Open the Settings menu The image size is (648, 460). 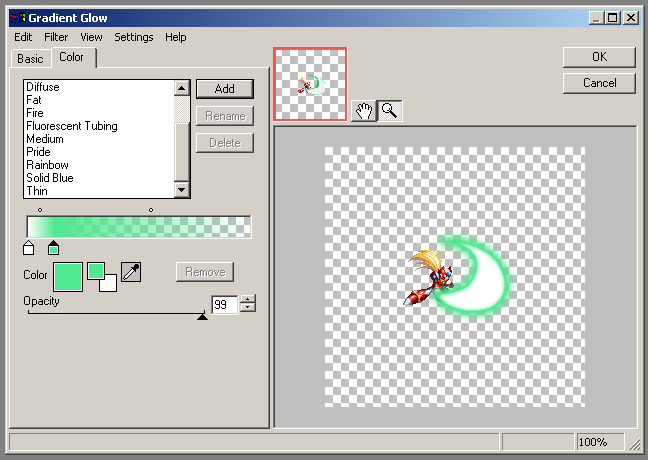coord(133,37)
